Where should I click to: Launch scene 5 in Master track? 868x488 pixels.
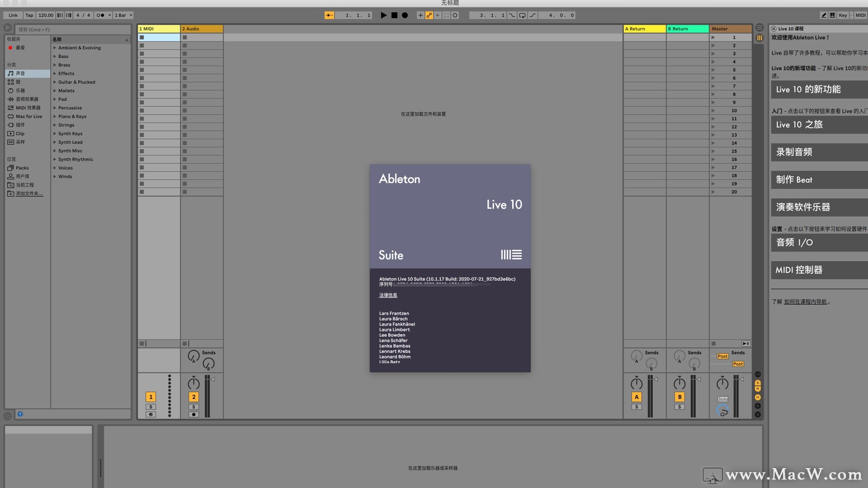pyautogui.click(x=713, y=70)
